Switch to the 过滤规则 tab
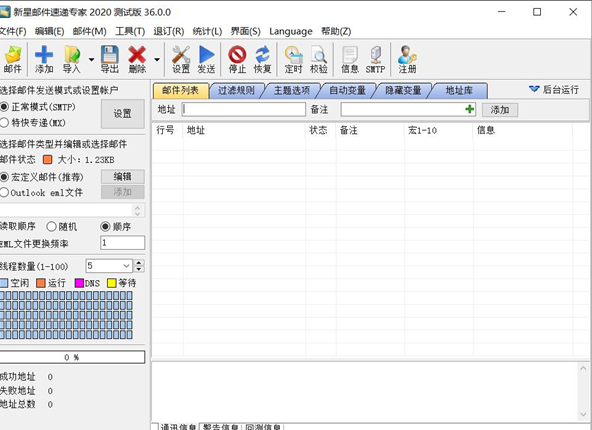This screenshot has width=592, height=430. tap(236, 91)
